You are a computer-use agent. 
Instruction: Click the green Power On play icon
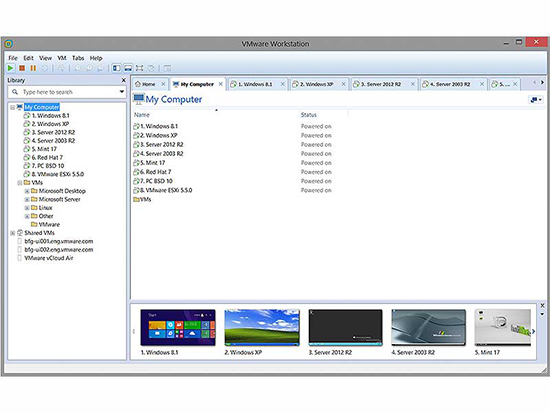point(11,68)
